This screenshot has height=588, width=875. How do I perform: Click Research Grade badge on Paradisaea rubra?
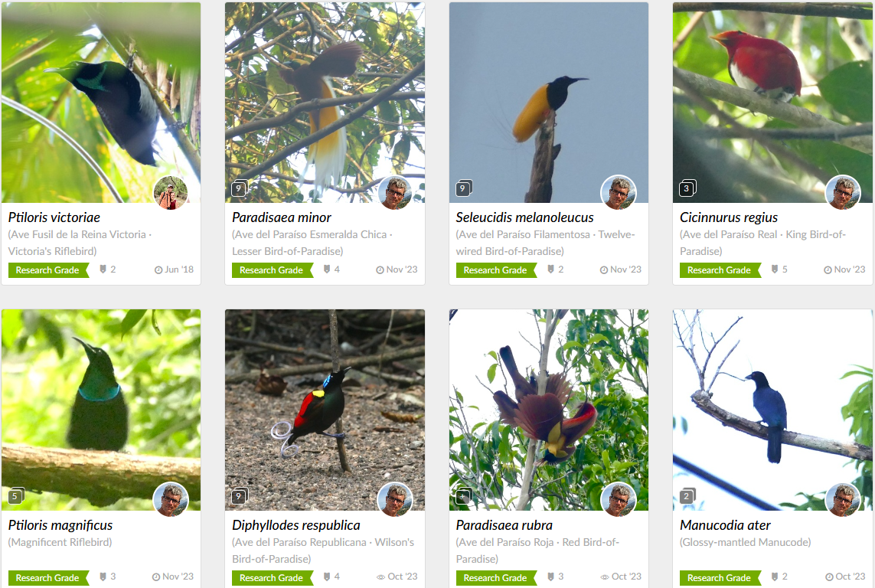(496, 578)
